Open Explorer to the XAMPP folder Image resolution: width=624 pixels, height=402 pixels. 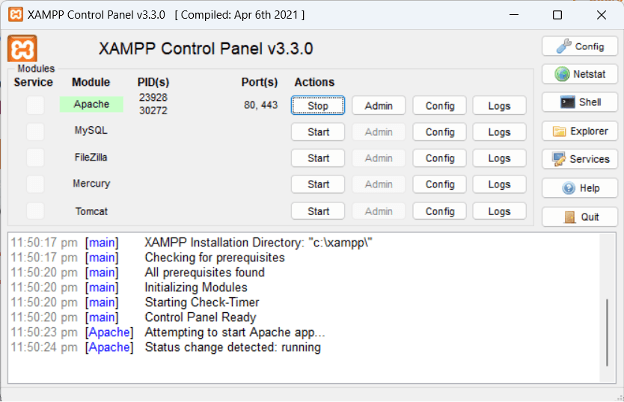tap(578, 131)
